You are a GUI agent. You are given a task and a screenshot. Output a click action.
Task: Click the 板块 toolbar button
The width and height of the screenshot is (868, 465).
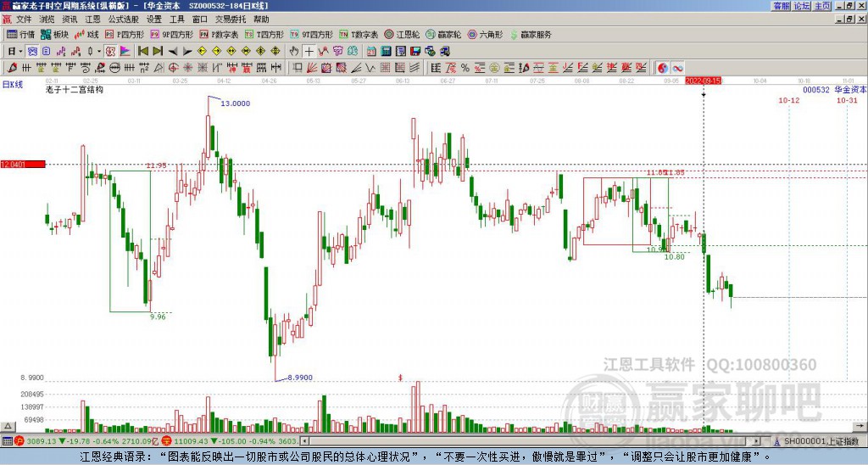point(55,34)
